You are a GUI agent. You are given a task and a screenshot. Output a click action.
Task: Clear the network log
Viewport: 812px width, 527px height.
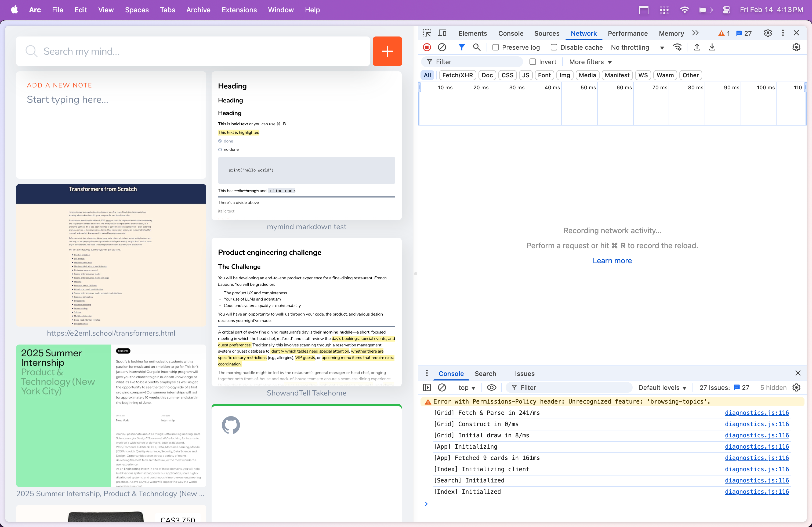coord(442,47)
